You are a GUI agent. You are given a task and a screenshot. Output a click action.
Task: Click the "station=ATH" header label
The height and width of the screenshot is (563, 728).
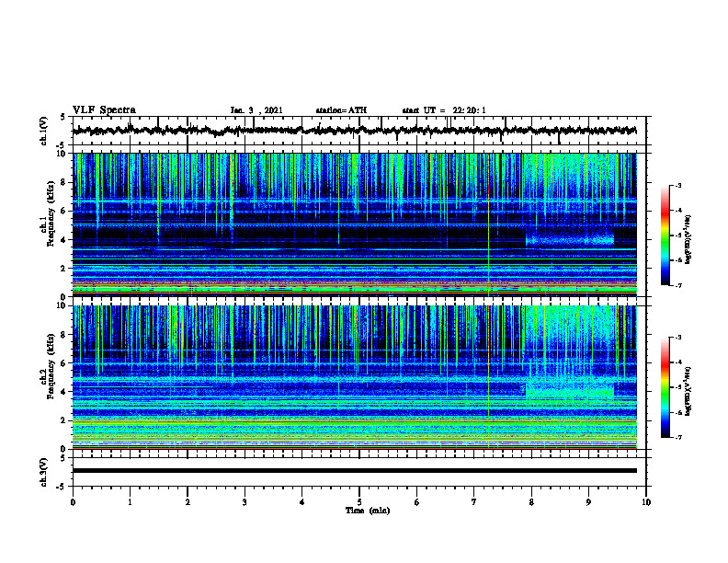(x=341, y=110)
